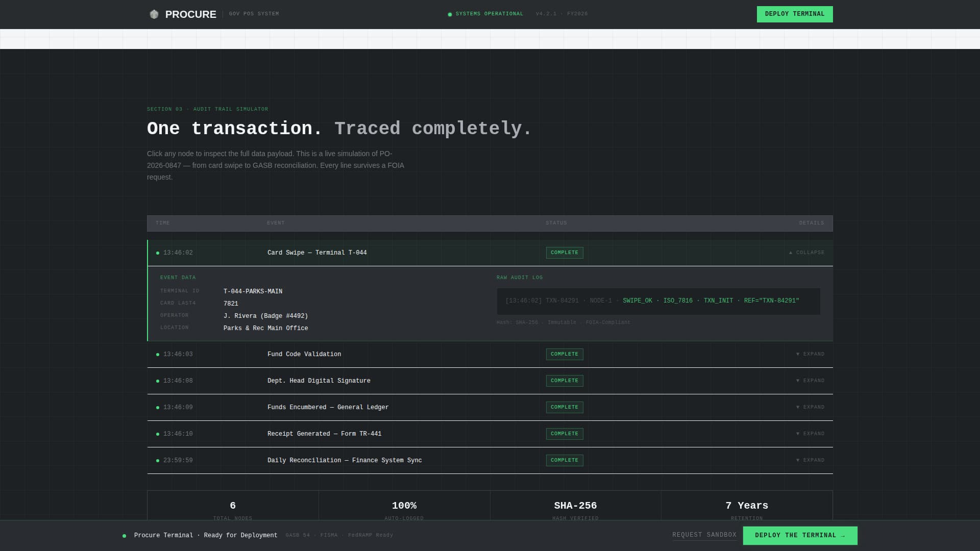Click the 13:46:08 timestamp
The width and height of the screenshot is (980, 551).
[178, 381]
